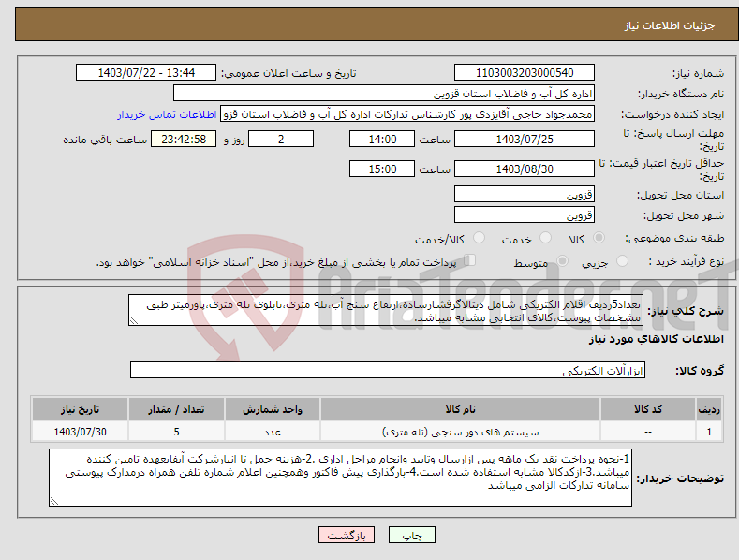Click the delivery province قزوین field
This screenshot has height=560, width=739.
[525, 194]
